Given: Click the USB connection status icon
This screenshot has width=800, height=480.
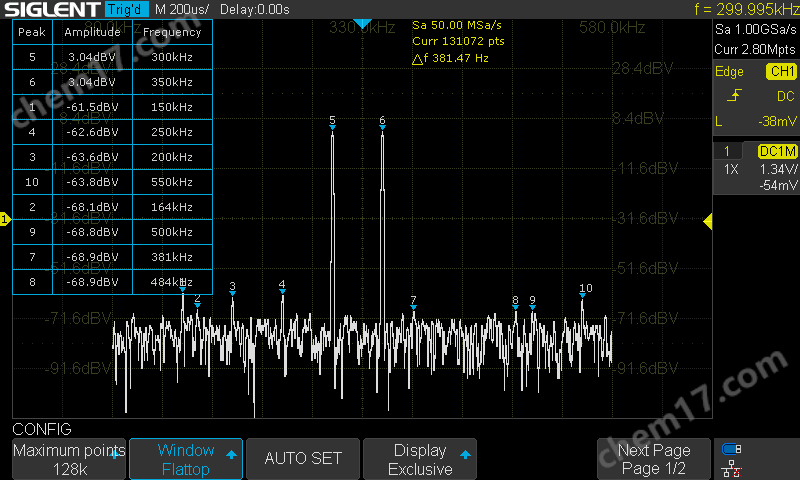Looking at the screenshot, I should point(731,449).
